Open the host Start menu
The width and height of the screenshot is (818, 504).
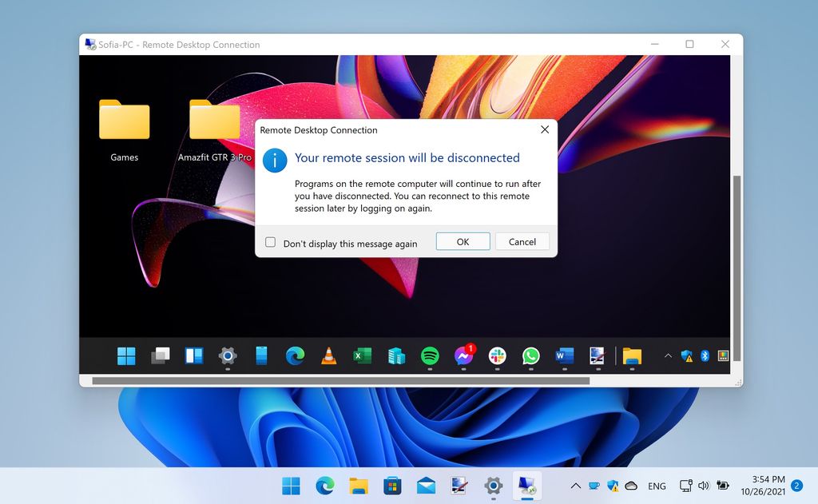291,485
